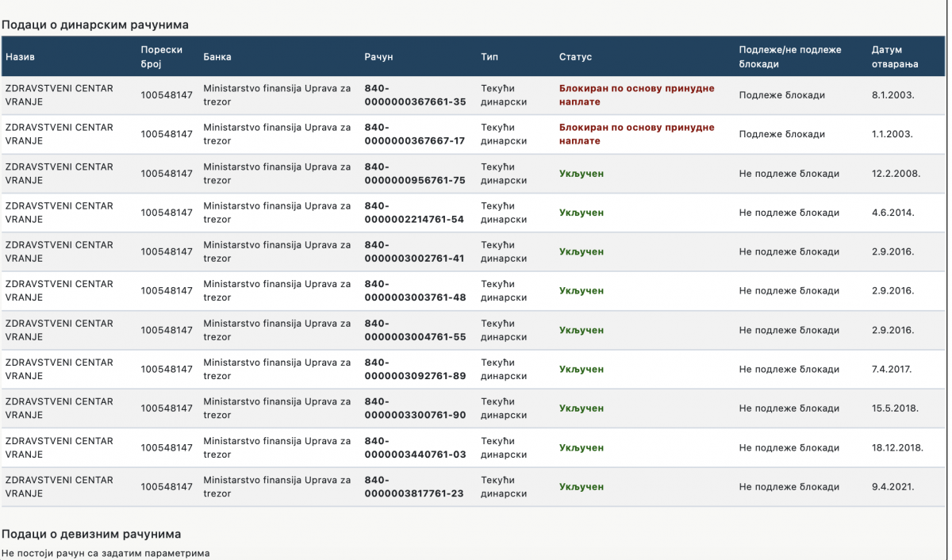Screen dimensions: 952x560
Task: Click the Статус column header
Action: (575, 57)
